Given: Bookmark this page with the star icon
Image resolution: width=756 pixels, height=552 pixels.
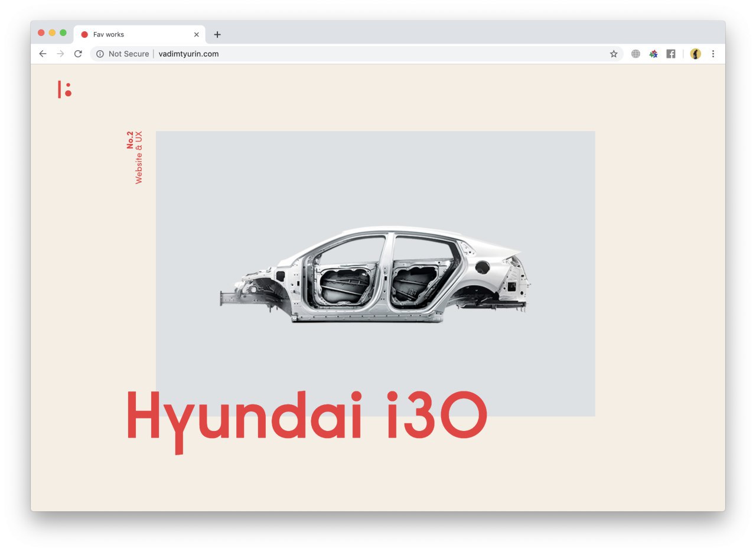Looking at the screenshot, I should [x=614, y=54].
